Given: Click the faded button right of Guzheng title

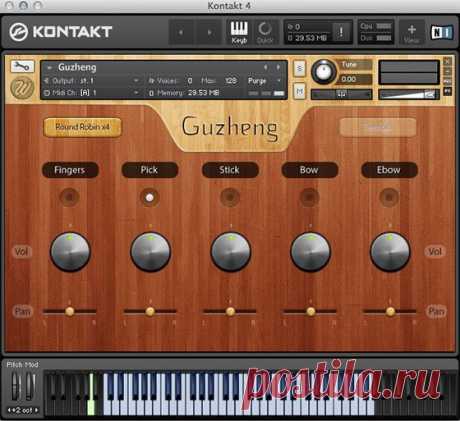Looking at the screenshot, I should click(378, 127).
